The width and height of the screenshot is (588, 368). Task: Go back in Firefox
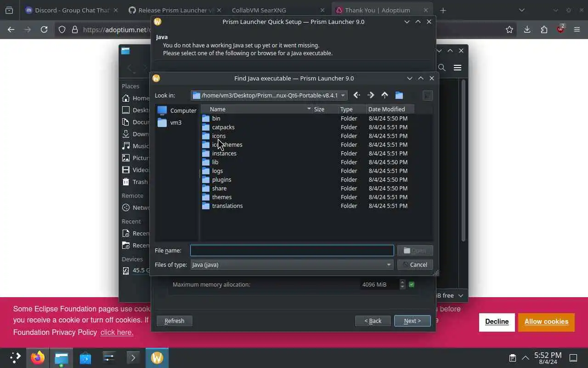click(x=11, y=29)
